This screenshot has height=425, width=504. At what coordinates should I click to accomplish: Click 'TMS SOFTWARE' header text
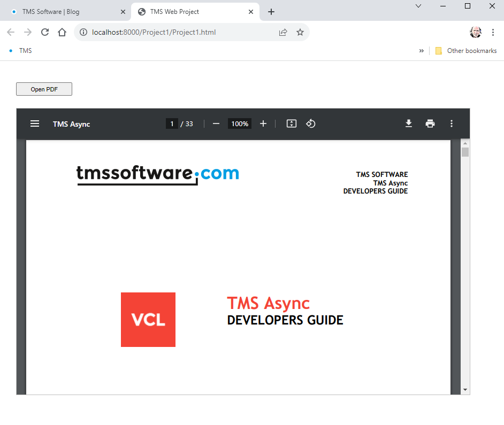(382, 174)
